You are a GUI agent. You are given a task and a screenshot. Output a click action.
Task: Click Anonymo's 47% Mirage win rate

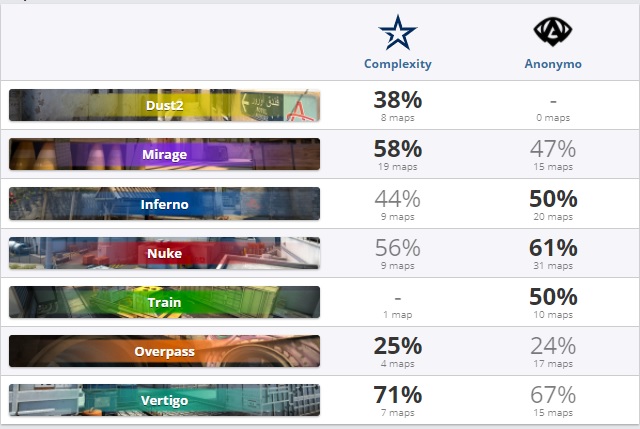[x=553, y=149]
